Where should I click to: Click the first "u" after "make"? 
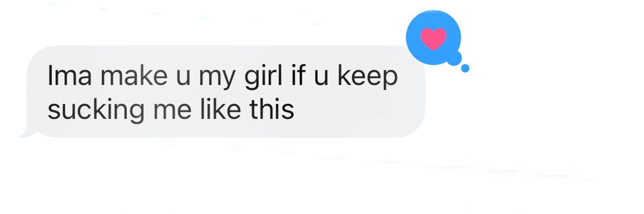pos(183,79)
